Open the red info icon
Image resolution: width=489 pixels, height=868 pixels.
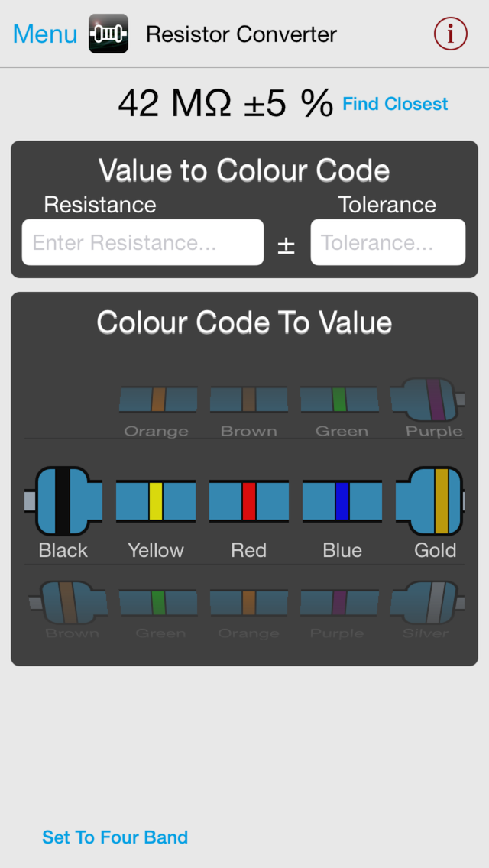point(450,34)
